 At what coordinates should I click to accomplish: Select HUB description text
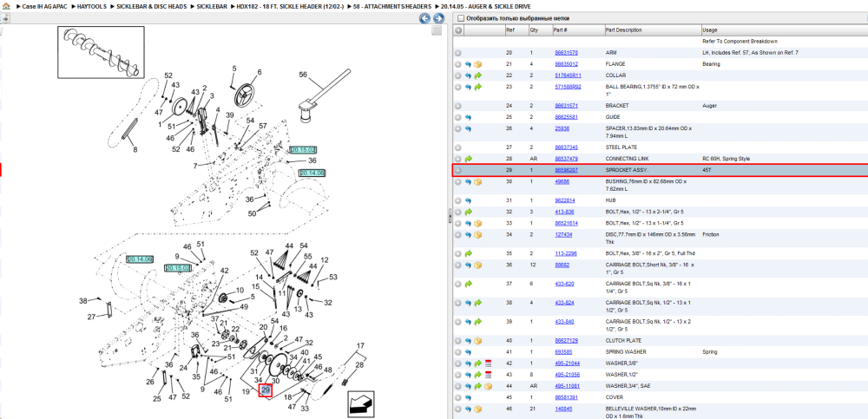pos(610,200)
